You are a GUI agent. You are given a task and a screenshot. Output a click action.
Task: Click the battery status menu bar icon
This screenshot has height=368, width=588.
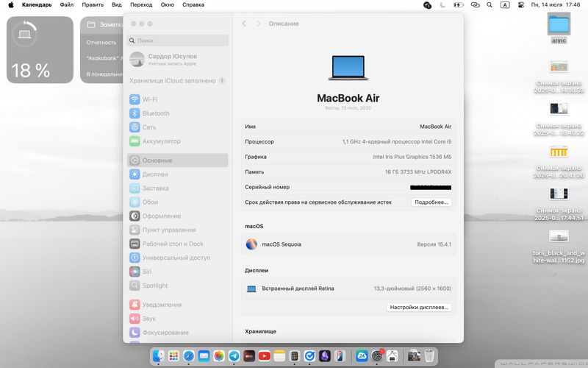(458, 5)
